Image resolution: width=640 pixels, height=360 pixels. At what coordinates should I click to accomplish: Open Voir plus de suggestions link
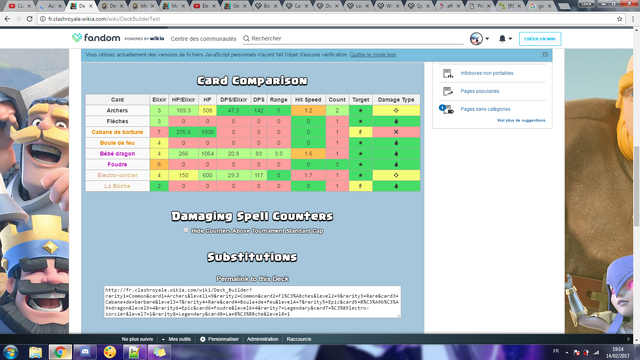pos(521,120)
